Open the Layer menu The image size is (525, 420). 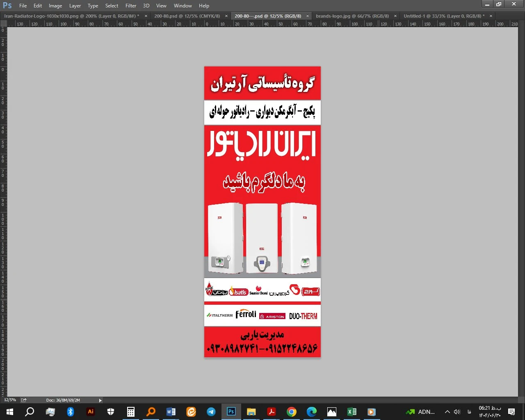[x=75, y=6]
